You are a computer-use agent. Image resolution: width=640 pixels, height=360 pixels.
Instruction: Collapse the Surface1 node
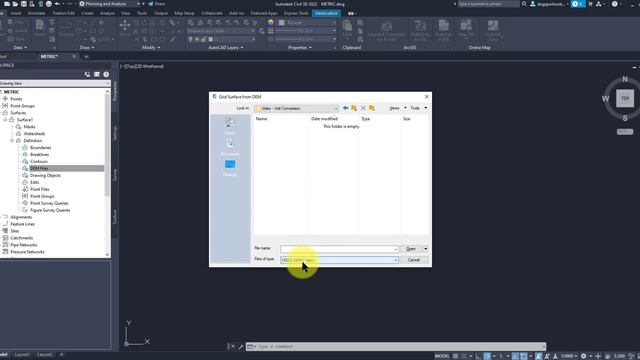coord(5,120)
